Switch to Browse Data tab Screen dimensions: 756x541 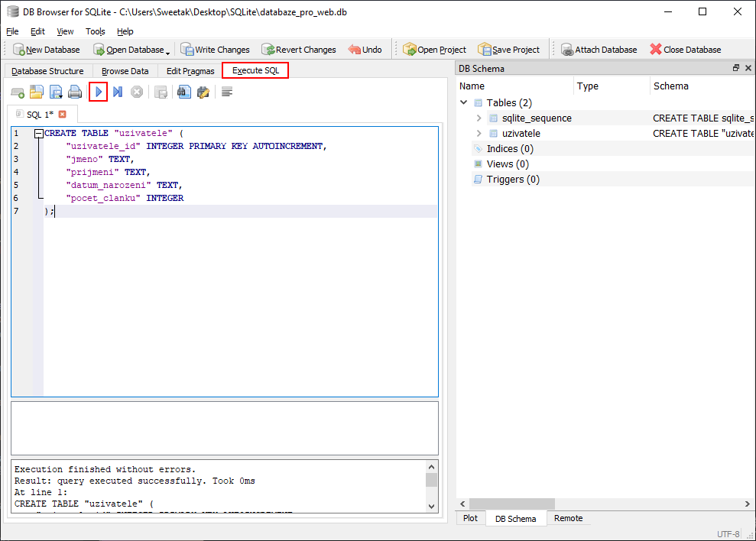pyautogui.click(x=125, y=71)
